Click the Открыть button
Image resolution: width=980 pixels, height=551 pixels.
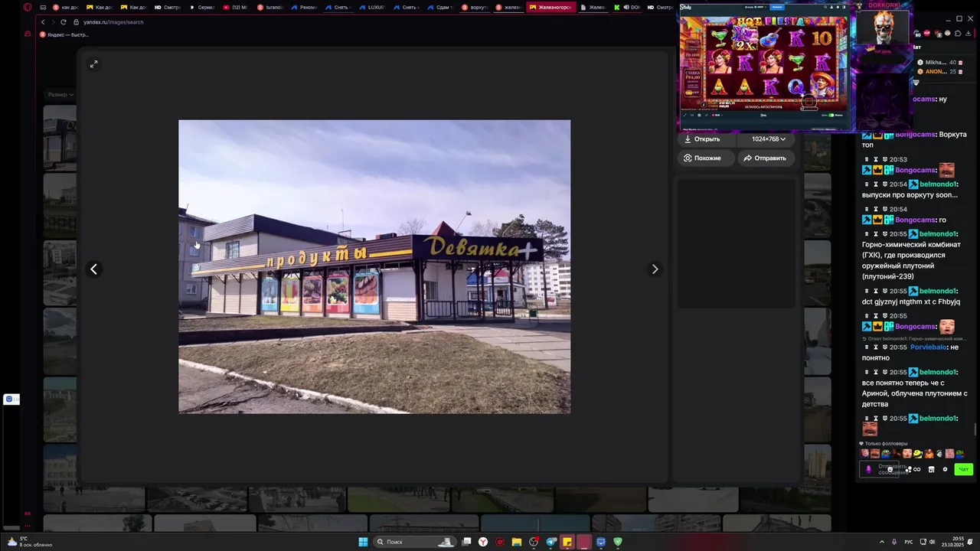point(706,139)
